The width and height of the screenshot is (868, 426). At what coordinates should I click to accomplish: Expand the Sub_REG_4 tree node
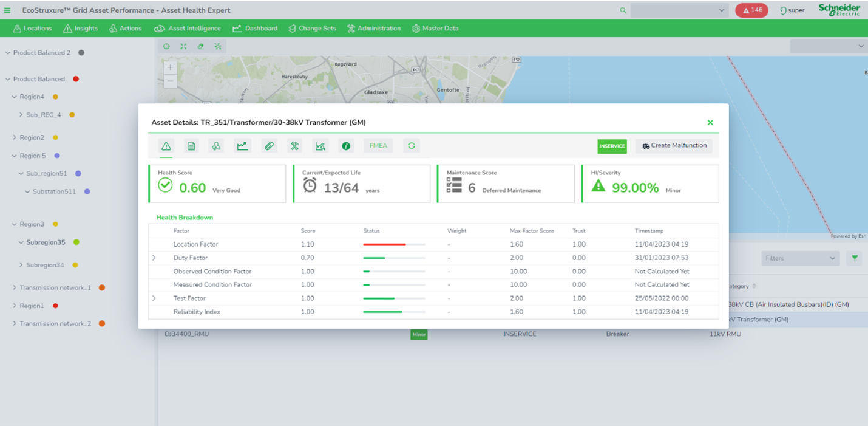[x=21, y=115]
